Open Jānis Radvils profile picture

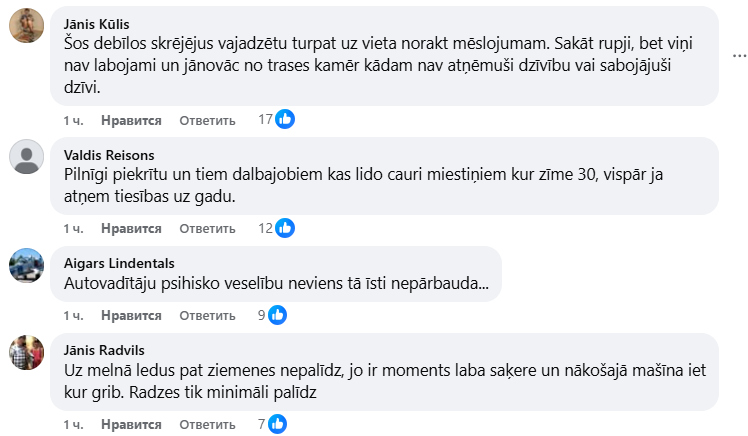tap(26, 352)
